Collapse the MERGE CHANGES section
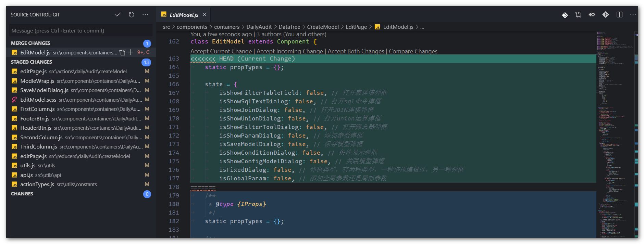Screen dimensions: 644x244 [30, 43]
